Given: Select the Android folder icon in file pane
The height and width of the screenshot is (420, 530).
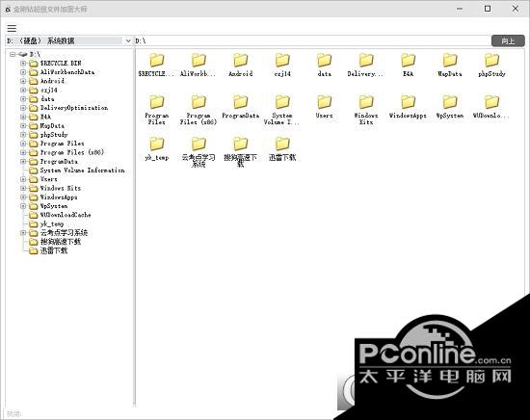Looking at the screenshot, I should 240,60.
